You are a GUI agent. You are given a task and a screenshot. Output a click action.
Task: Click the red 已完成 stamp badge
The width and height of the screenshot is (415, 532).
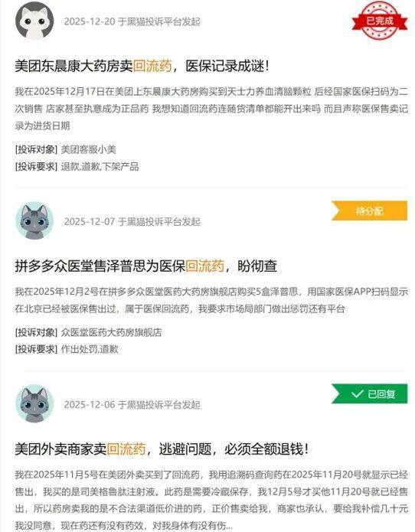[x=379, y=21]
